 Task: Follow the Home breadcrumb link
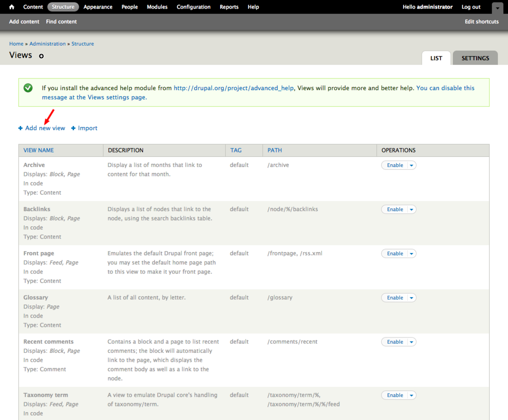click(16, 44)
